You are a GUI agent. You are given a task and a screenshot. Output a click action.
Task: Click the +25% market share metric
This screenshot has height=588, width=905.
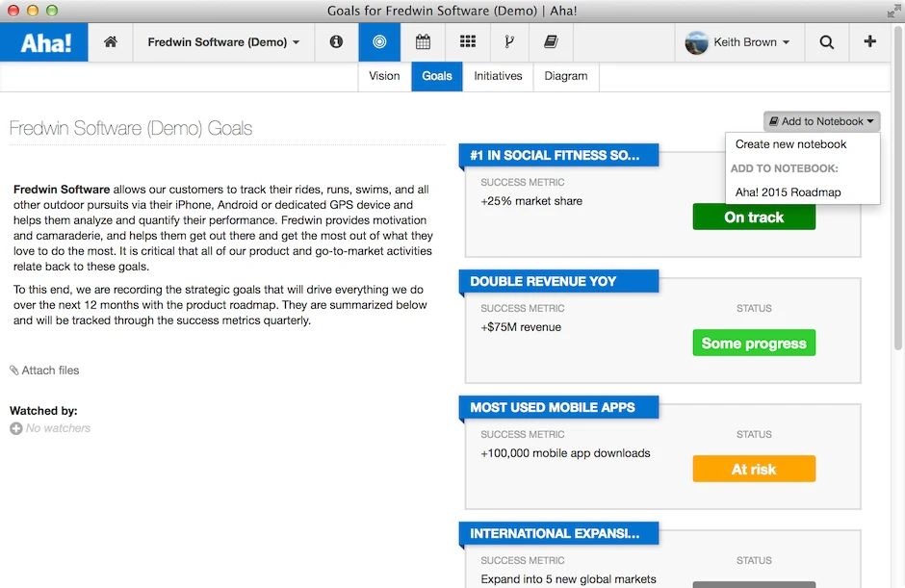[x=531, y=201]
